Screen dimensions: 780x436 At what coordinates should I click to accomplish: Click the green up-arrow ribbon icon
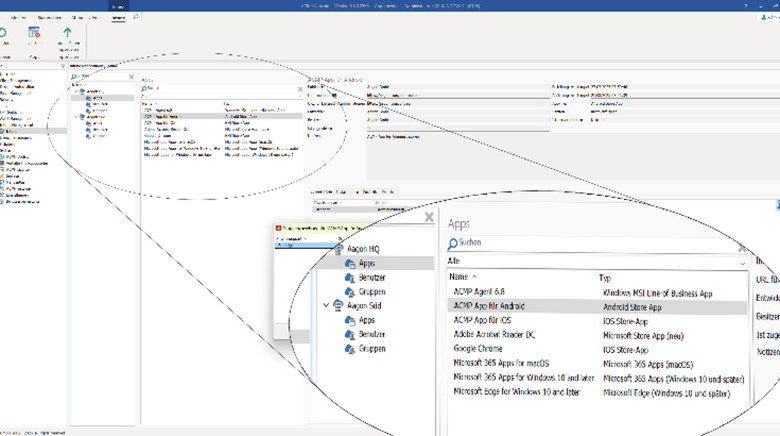pyautogui.click(x=67, y=32)
